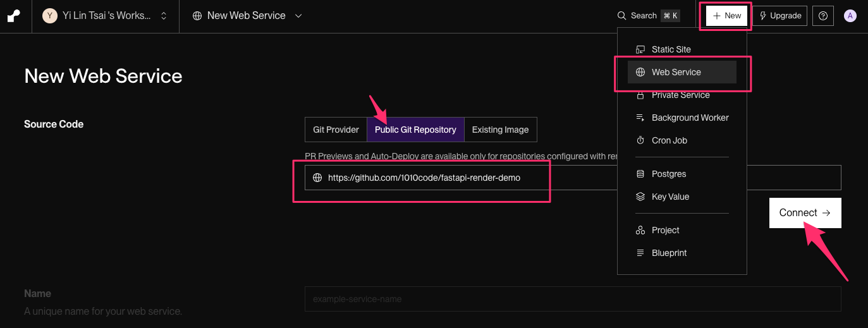Screen dimensions: 868x328
Task: Click the Postgres database icon
Action: tap(640, 174)
